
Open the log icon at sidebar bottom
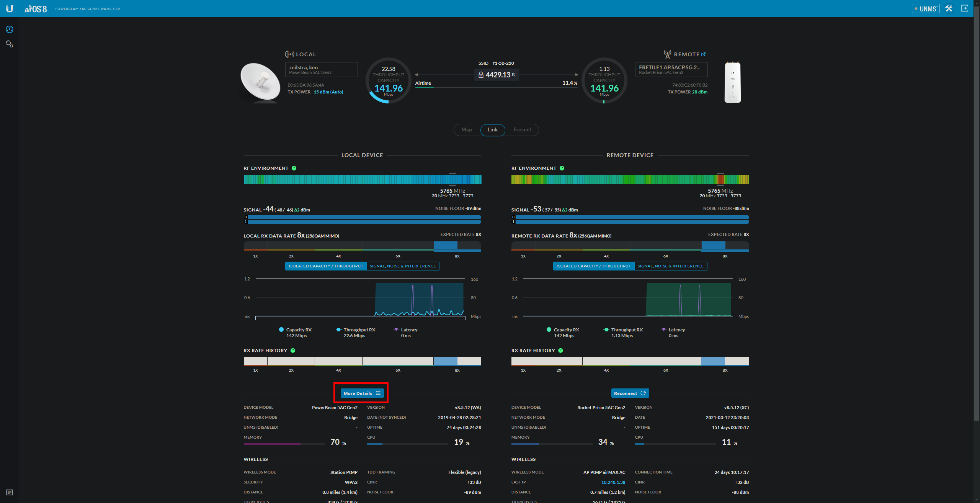coord(10,492)
